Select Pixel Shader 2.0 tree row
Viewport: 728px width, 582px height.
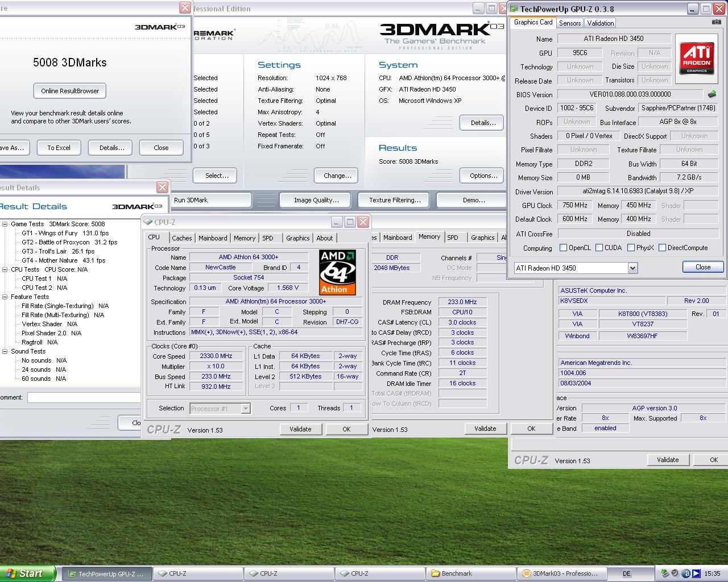pos(51,333)
